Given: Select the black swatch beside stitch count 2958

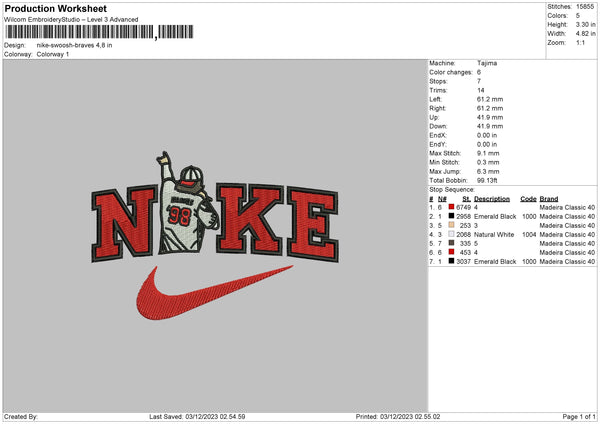Looking at the screenshot, I should pos(452,216).
